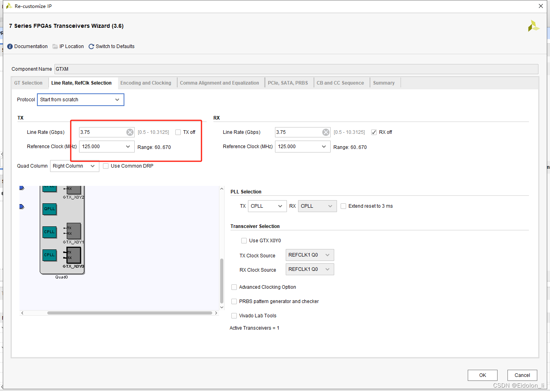Enable Extend reset to 3 ms

(x=343, y=206)
